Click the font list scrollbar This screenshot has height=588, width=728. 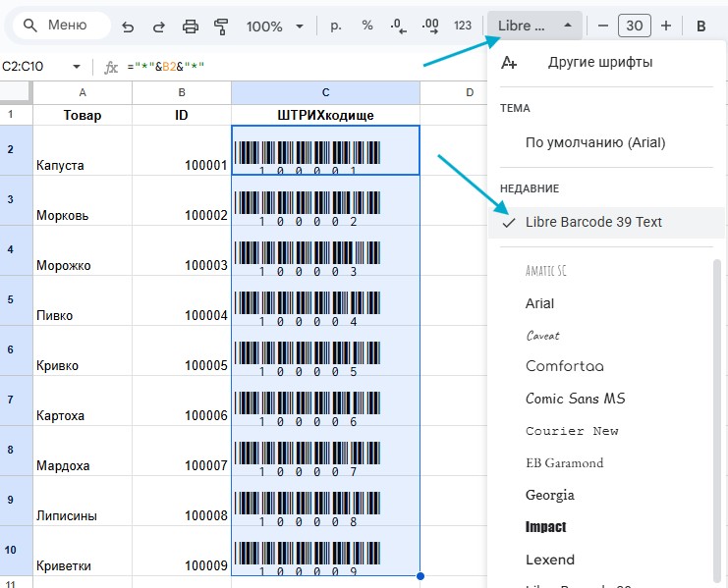click(x=717, y=420)
